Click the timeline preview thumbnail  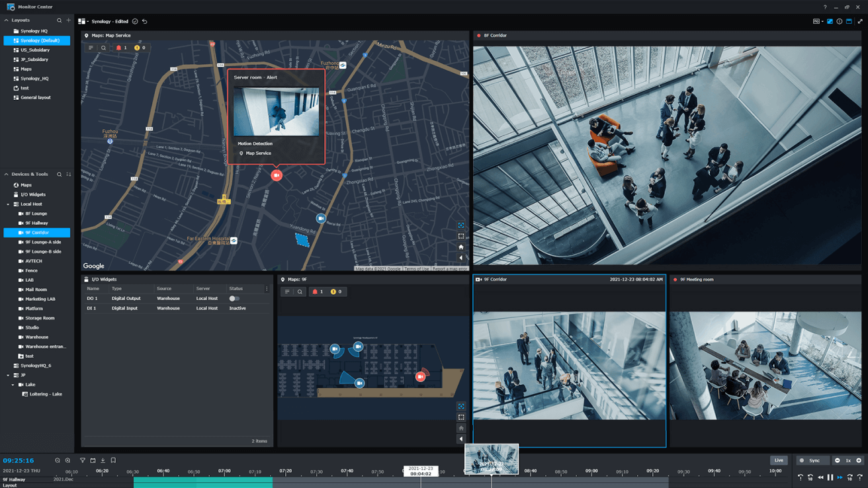tap(492, 458)
